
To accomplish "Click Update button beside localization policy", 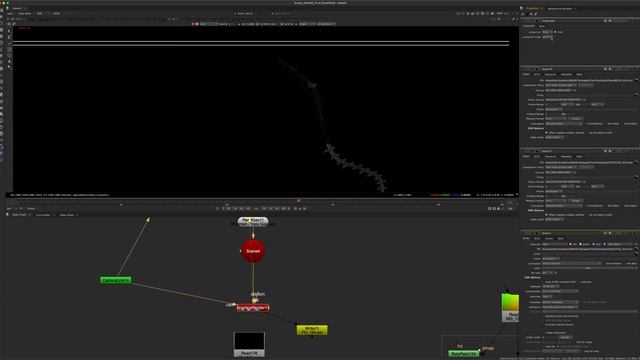I will (x=586, y=85).
